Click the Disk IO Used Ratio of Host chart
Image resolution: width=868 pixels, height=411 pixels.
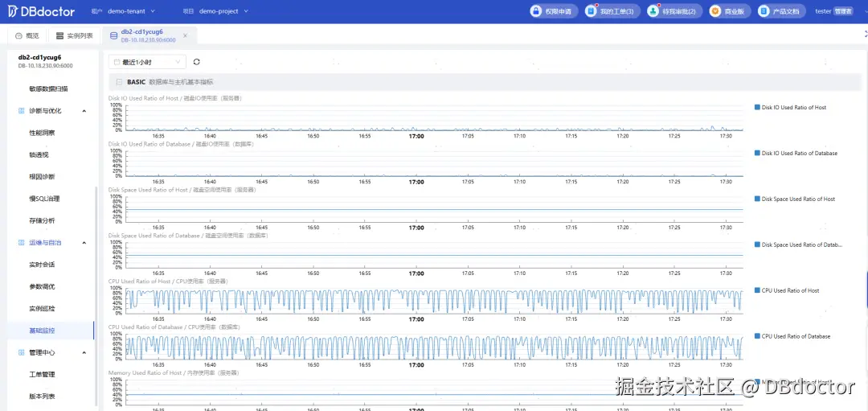click(x=435, y=117)
